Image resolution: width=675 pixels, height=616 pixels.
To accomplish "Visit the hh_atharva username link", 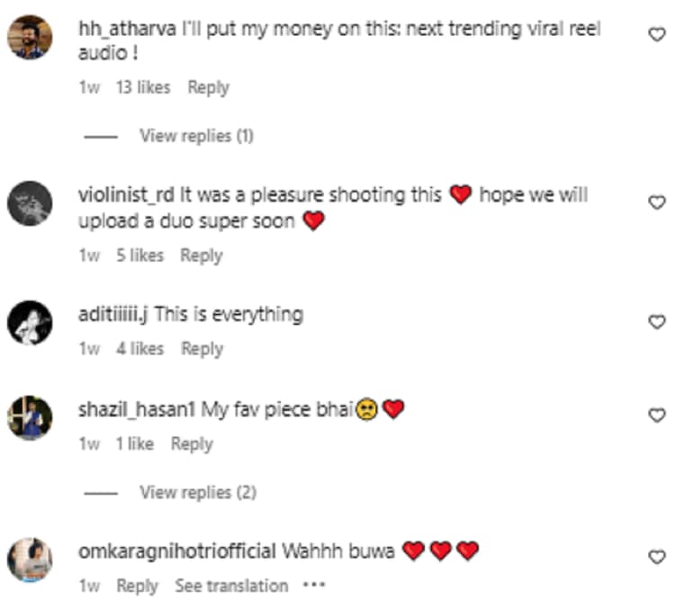I will click(127, 30).
